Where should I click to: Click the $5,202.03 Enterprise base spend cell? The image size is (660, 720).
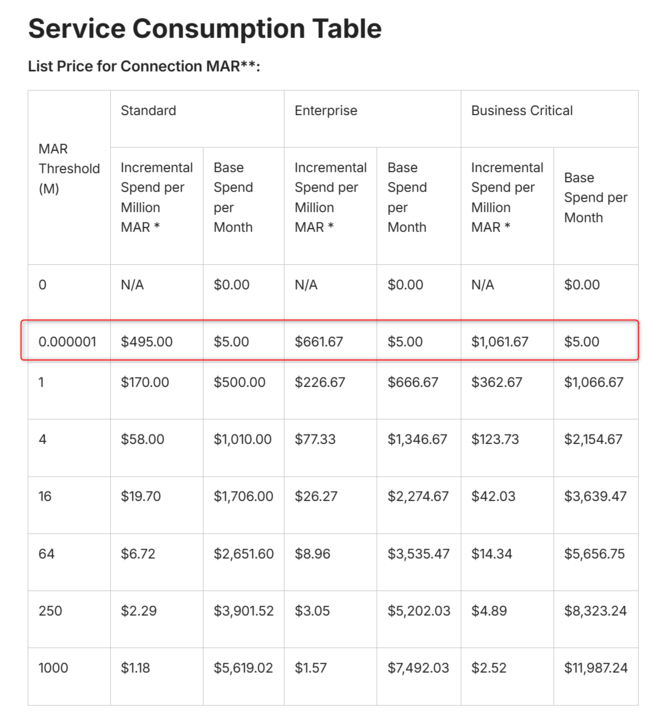tap(418, 610)
